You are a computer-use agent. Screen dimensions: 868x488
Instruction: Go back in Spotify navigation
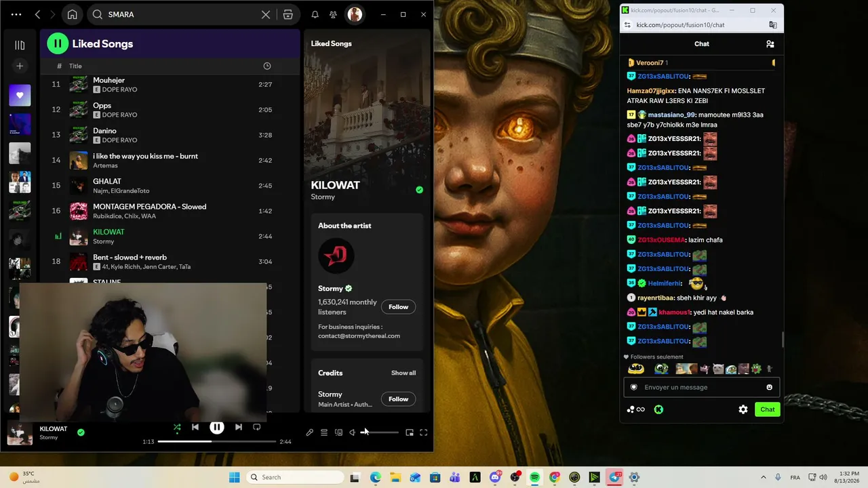pos(37,14)
